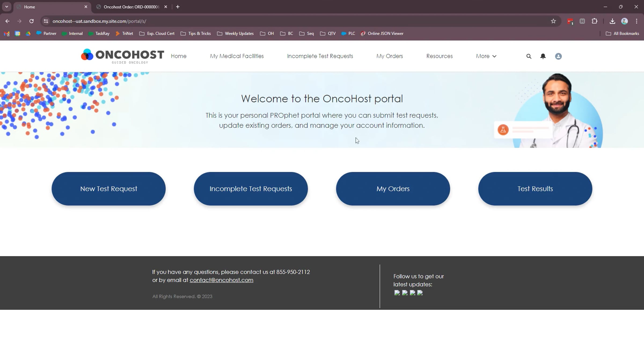Open the Chrome downloads icon
The height and width of the screenshot is (346, 644).
[612, 21]
